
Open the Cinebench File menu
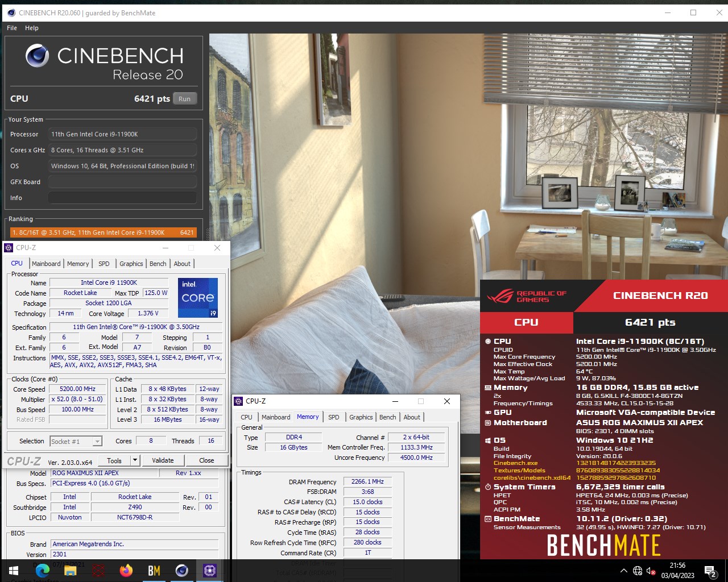(12, 28)
